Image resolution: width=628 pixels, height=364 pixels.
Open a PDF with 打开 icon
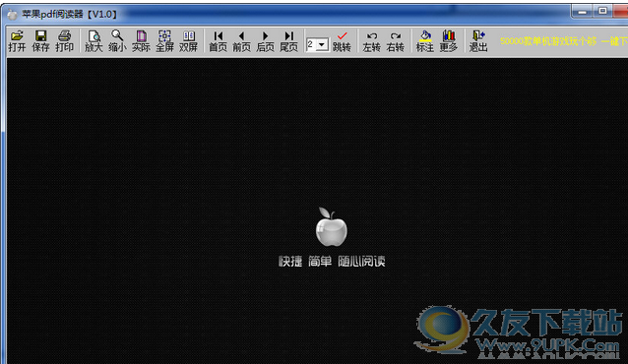(x=17, y=41)
